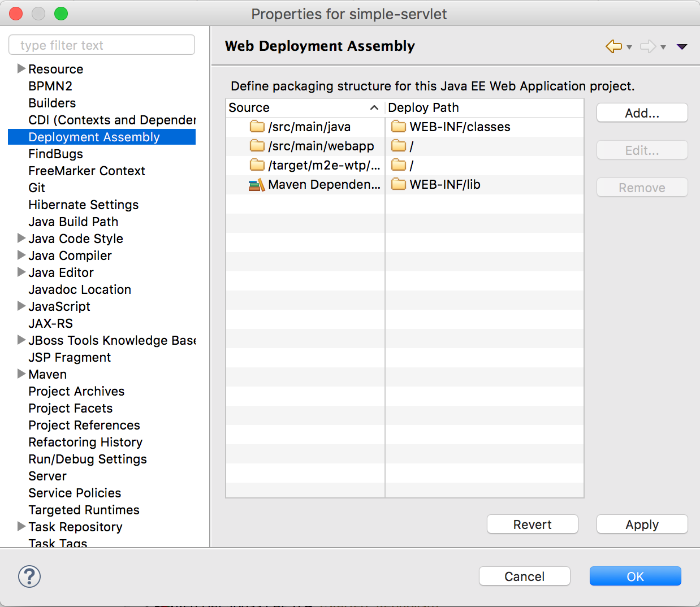The height and width of the screenshot is (607, 700).
Task: Click the type filter text field
Action: pyautogui.click(x=102, y=45)
